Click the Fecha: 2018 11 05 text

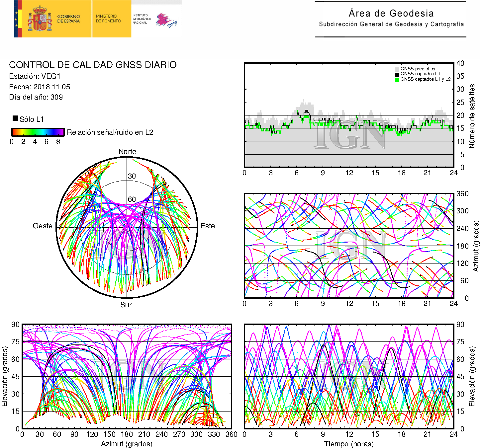[x=40, y=87]
